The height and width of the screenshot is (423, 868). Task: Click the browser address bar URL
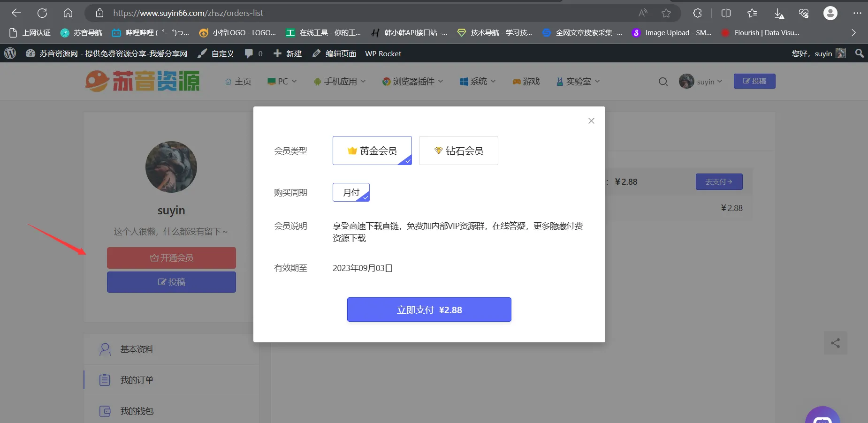(188, 13)
